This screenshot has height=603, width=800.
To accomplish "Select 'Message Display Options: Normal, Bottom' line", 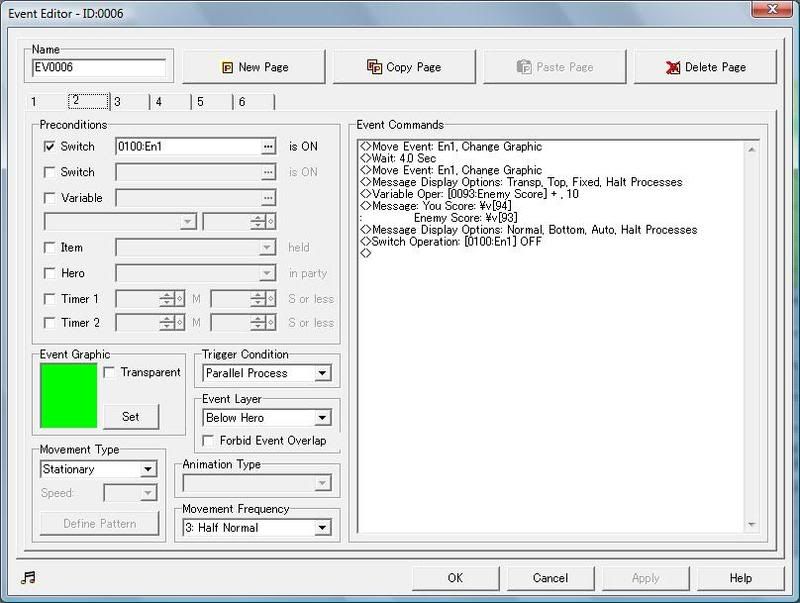I will (529, 230).
